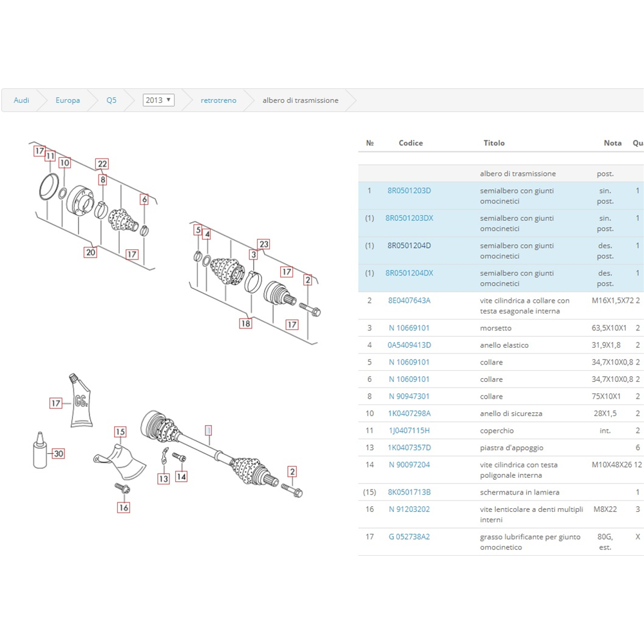
Task: Go to the Audi breadcrumb
Action: (x=21, y=100)
